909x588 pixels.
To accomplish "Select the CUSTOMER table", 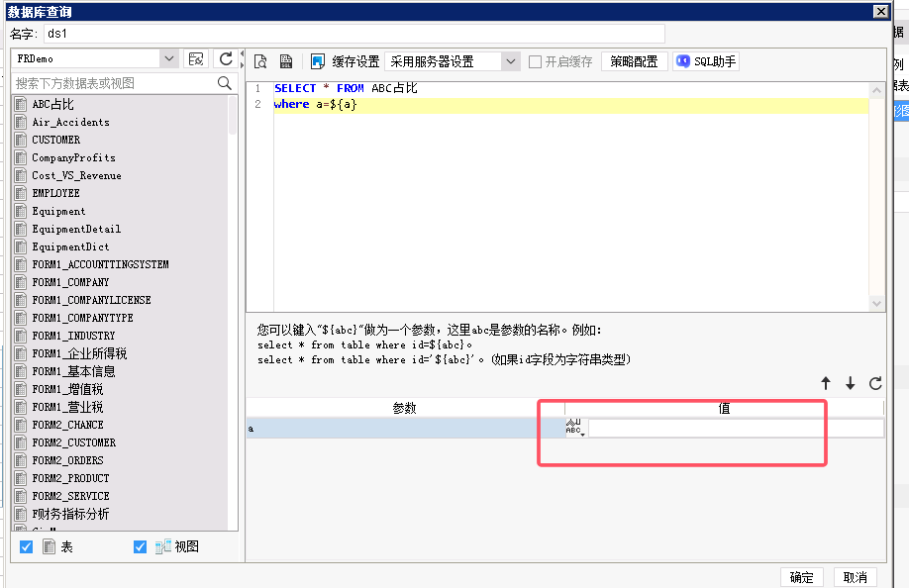I will click(121, 140).
